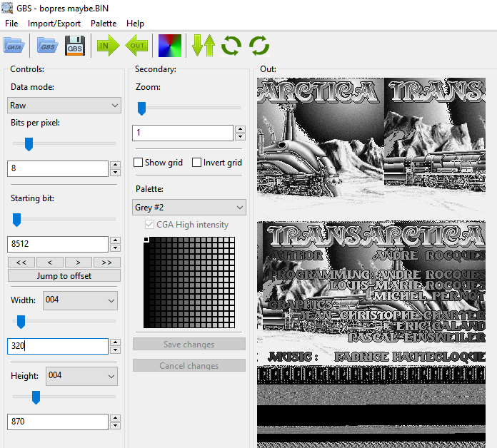
Task: Click the save GBS floppy disk icon
Action: pyautogui.click(x=75, y=46)
